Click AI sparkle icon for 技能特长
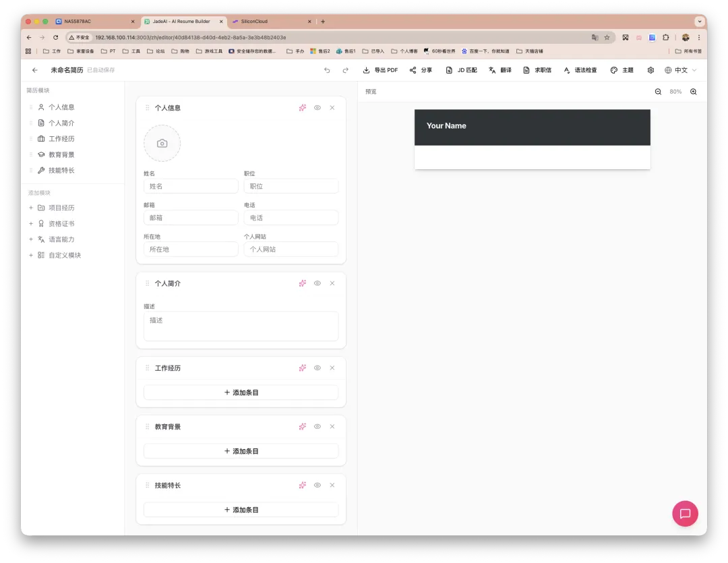The height and width of the screenshot is (563, 728). pos(302,485)
